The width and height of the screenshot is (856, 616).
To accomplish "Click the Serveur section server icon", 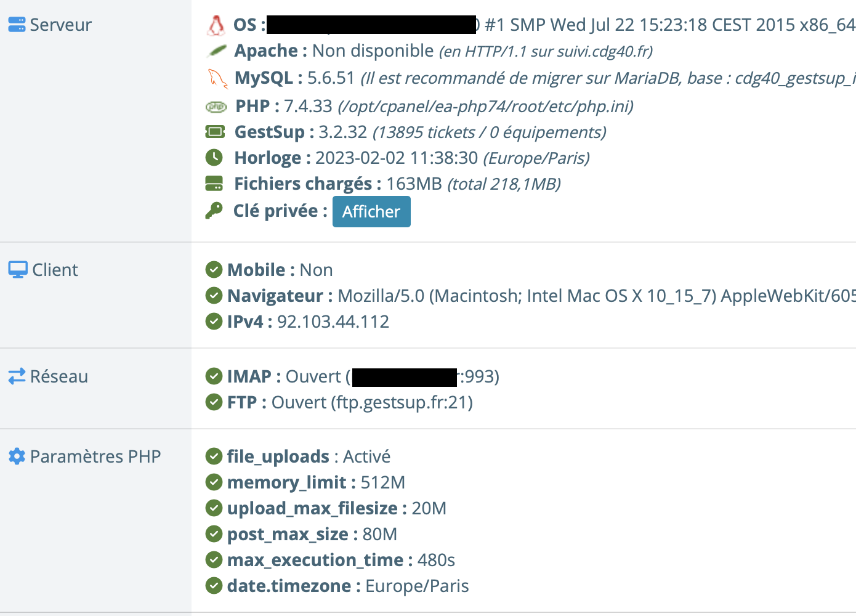I will 17,25.
